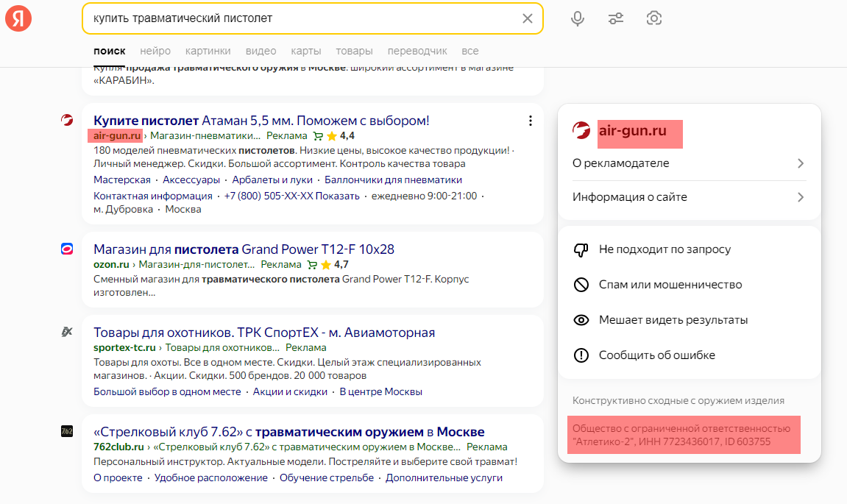This screenshot has width=847, height=504.
Task: Click shopping cart icon on air-gun.ru ad
Action: [318, 136]
